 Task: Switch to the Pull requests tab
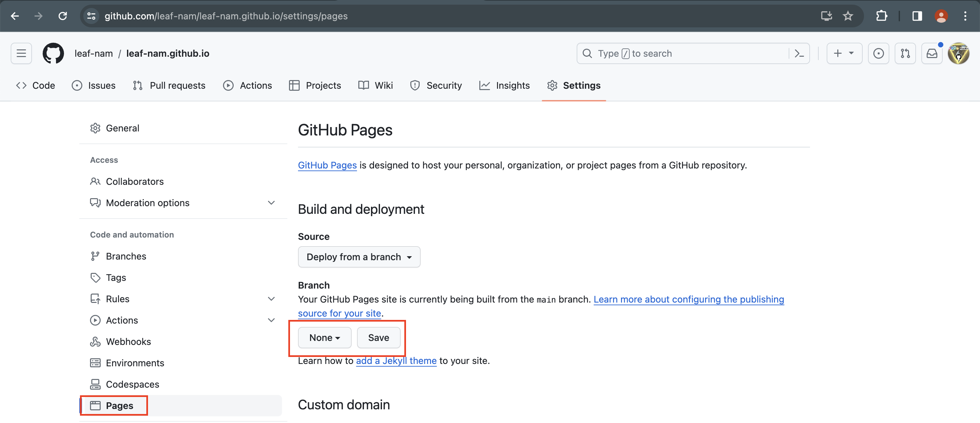[x=169, y=85]
